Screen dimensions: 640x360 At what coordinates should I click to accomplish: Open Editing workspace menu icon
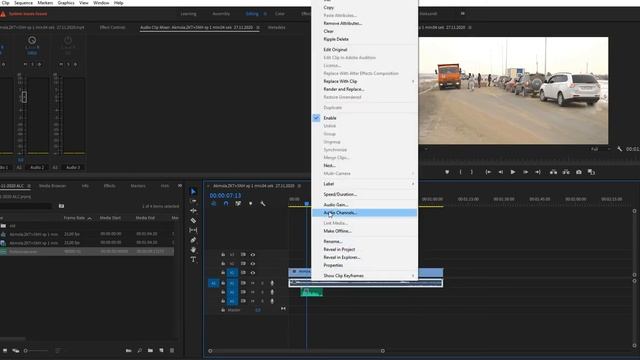[x=265, y=14]
